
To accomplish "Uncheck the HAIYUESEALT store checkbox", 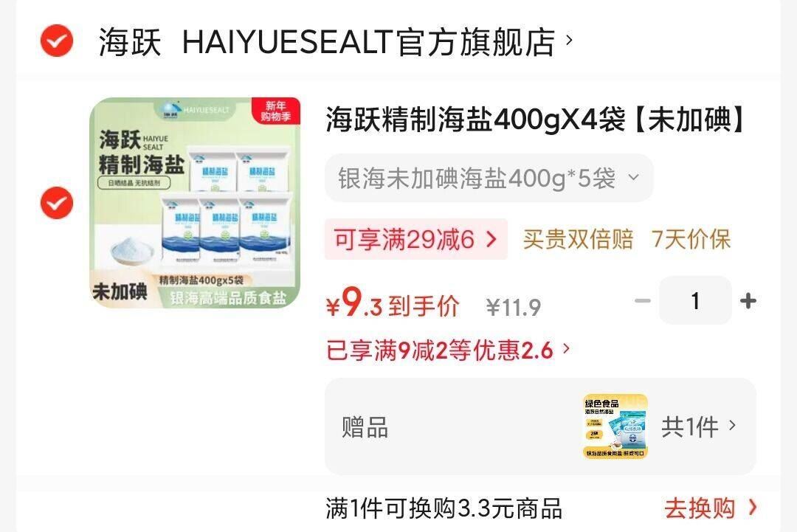I will pyautogui.click(x=56, y=41).
